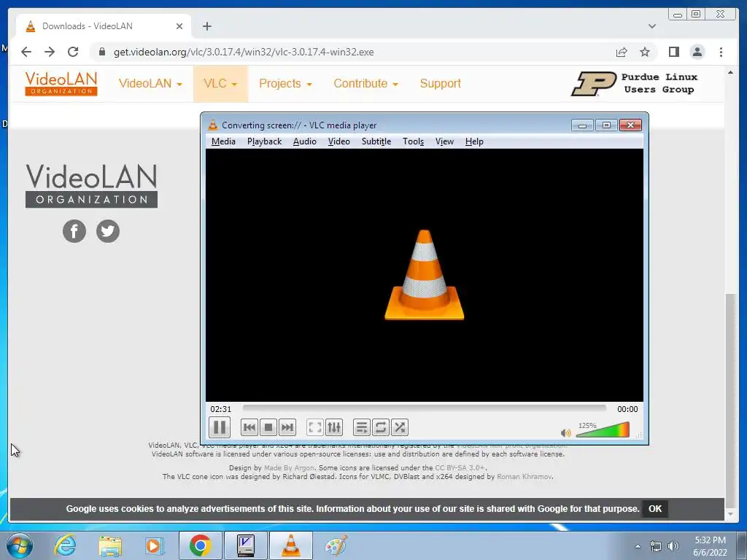This screenshot has height=560, width=747.
Task: Open VLC extended settings panel
Action: pos(334,427)
